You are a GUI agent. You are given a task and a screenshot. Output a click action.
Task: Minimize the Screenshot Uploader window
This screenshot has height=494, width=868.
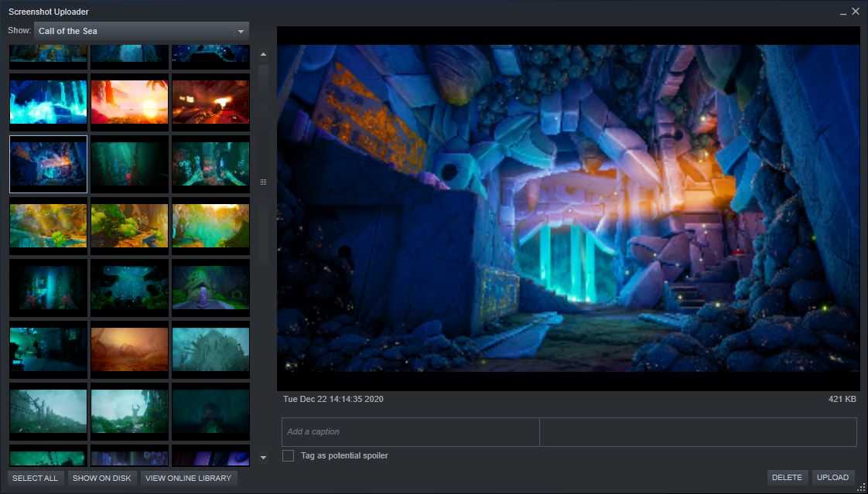(x=842, y=12)
